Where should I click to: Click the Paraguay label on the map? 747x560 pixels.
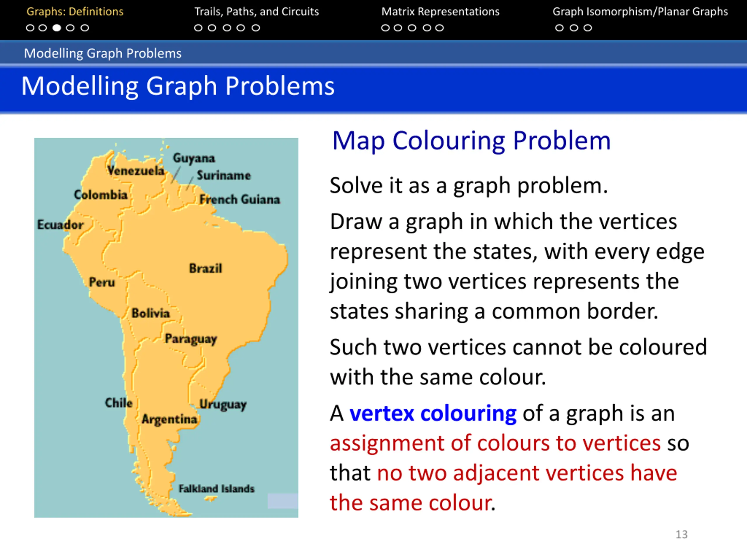pyautogui.click(x=191, y=339)
